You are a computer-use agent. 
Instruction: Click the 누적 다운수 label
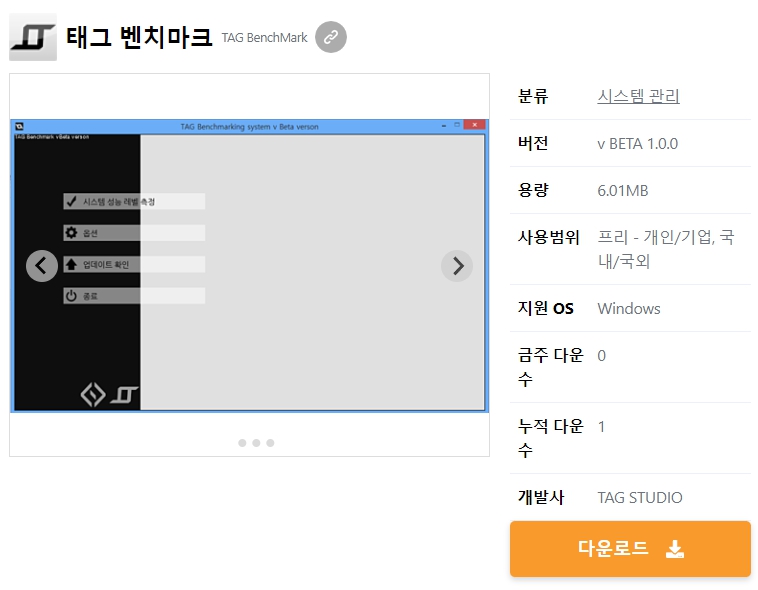(551, 438)
